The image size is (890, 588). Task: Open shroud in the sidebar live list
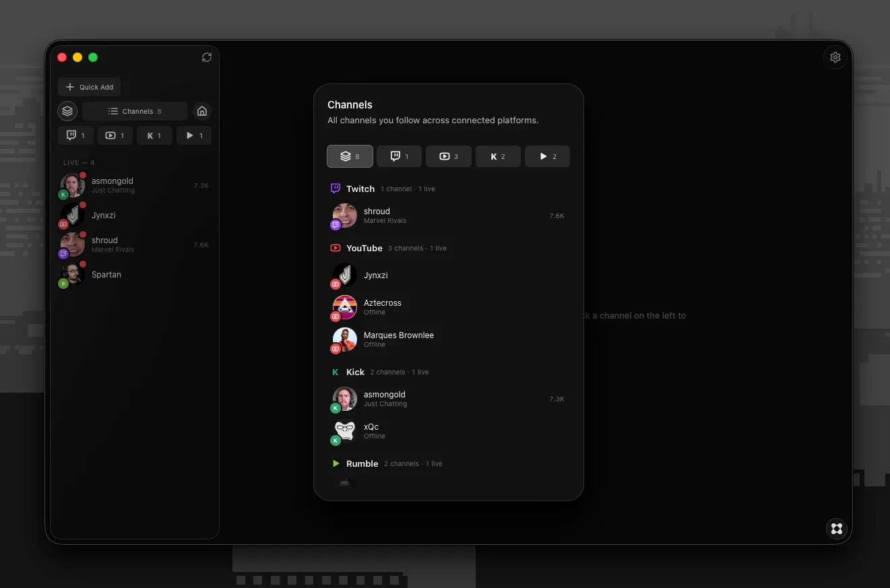point(135,244)
